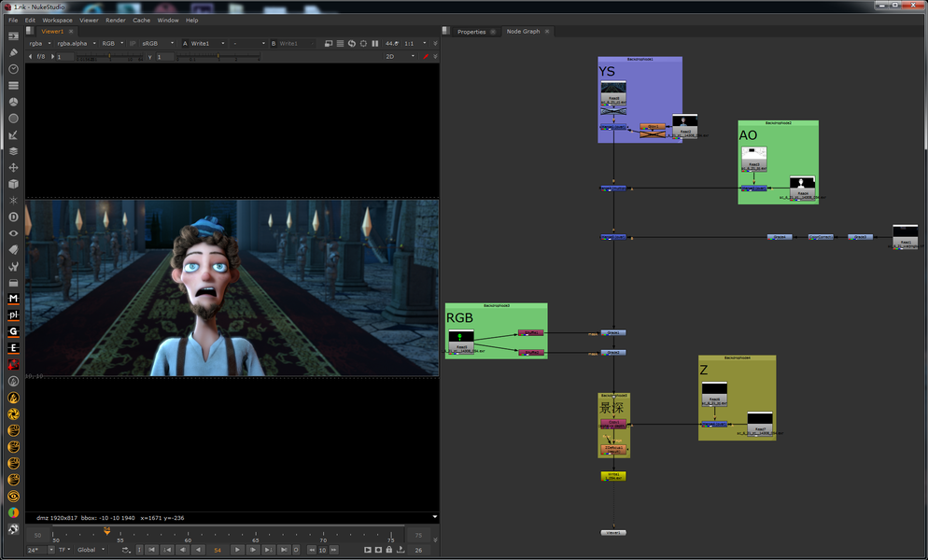This screenshot has width=928, height=560.
Task: Click the gain slider next to f/8
Action: 109,57
